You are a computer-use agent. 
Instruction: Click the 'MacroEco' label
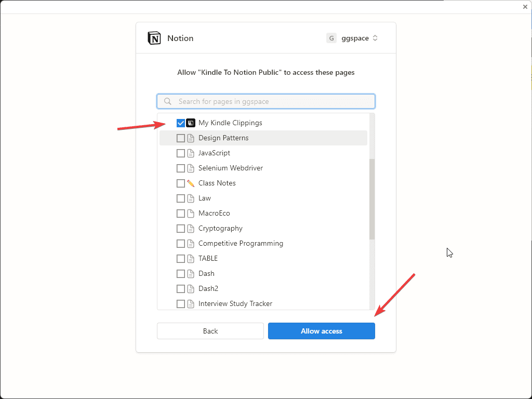214,213
